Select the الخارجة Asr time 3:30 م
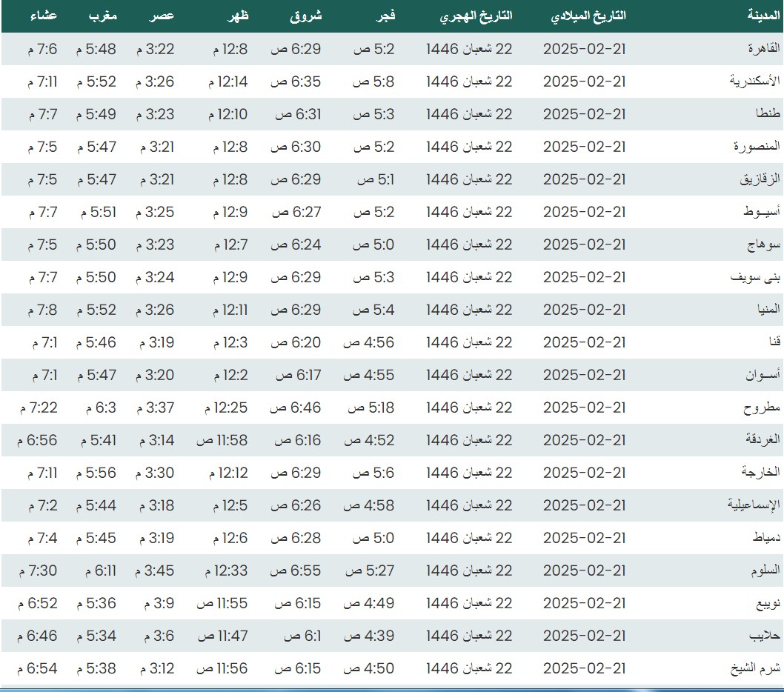The width and height of the screenshot is (784, 692). click(x=155, y=473)
